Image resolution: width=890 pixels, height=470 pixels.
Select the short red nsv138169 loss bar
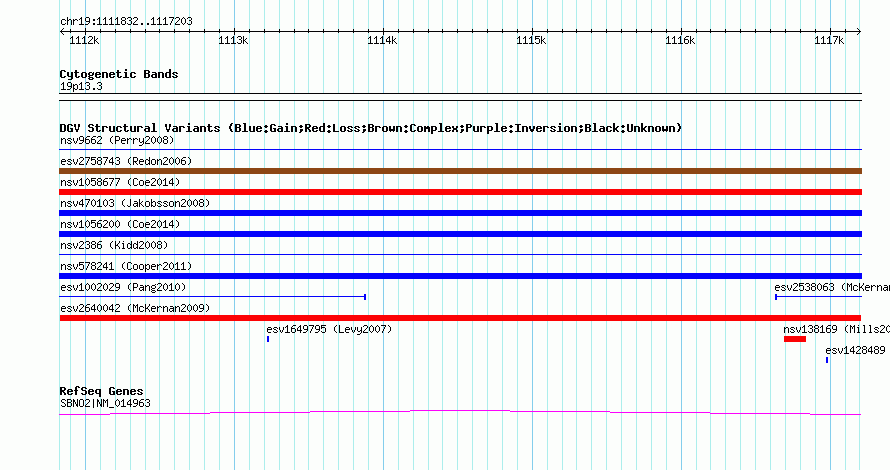[x=795, y=339]
